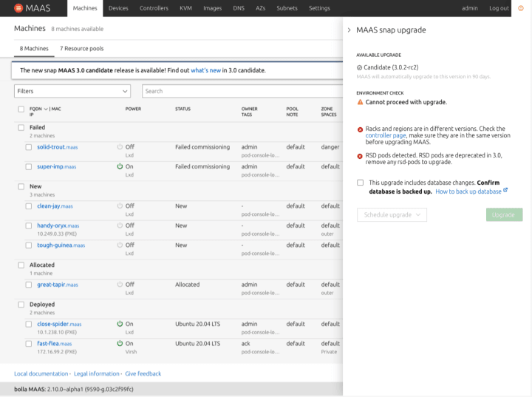Open the Filters dropdown
The image size is (532, 397).
coord(72,91)
